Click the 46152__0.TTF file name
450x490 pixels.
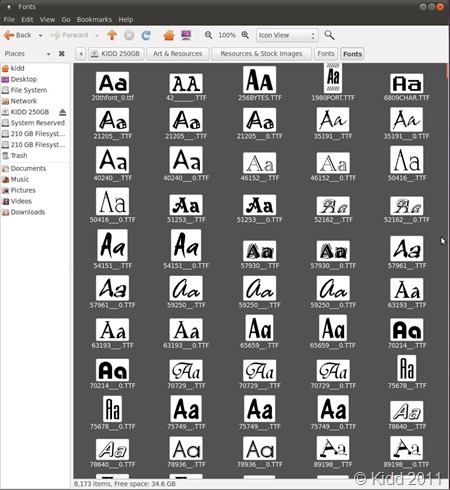(x=333, y=178)
